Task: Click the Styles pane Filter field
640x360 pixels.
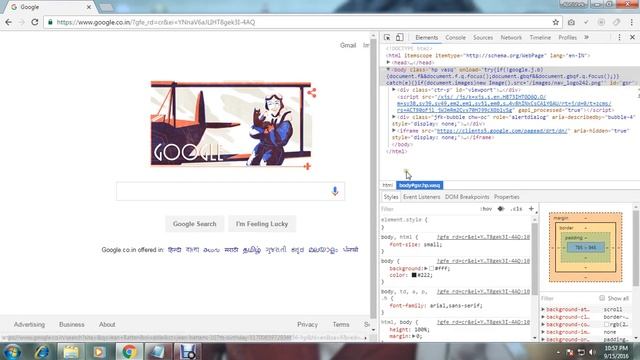Action: tap(429, 209)
